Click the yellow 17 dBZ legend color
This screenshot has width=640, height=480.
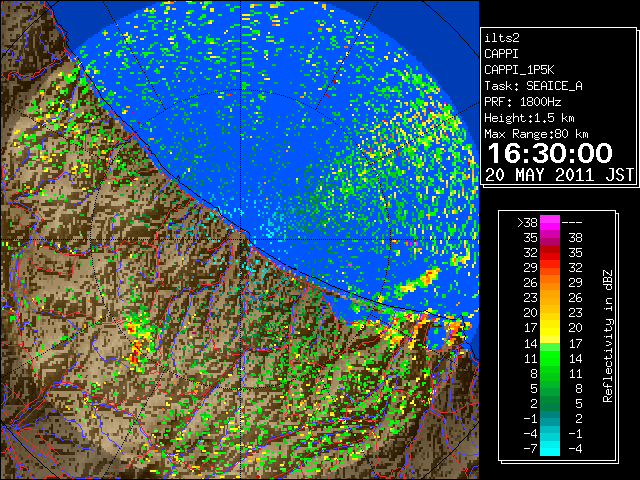point(550,328)
